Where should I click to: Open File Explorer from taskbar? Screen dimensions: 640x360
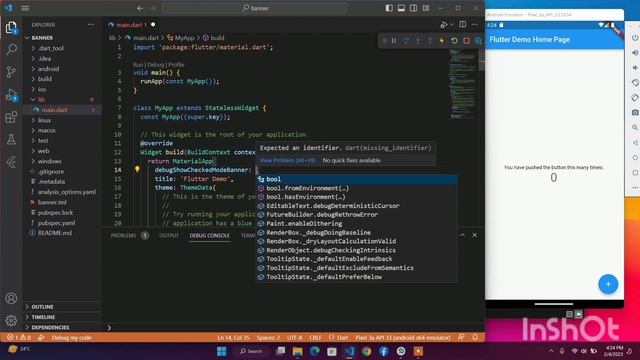coord(298,351)
